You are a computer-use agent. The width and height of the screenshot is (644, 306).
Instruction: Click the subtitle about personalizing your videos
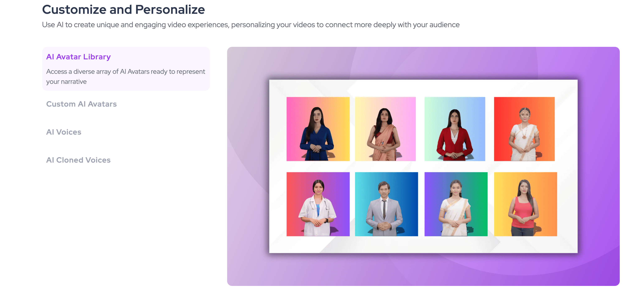tap(251, 24)
